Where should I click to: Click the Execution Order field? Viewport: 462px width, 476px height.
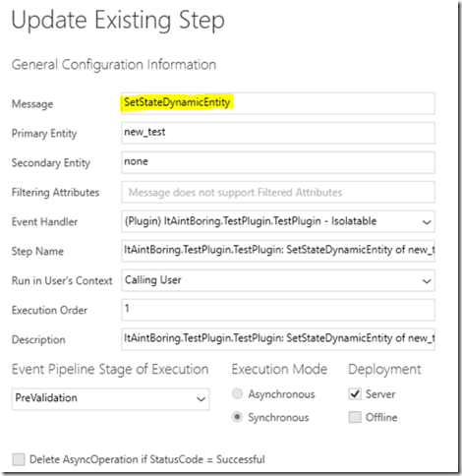(278, 310)
